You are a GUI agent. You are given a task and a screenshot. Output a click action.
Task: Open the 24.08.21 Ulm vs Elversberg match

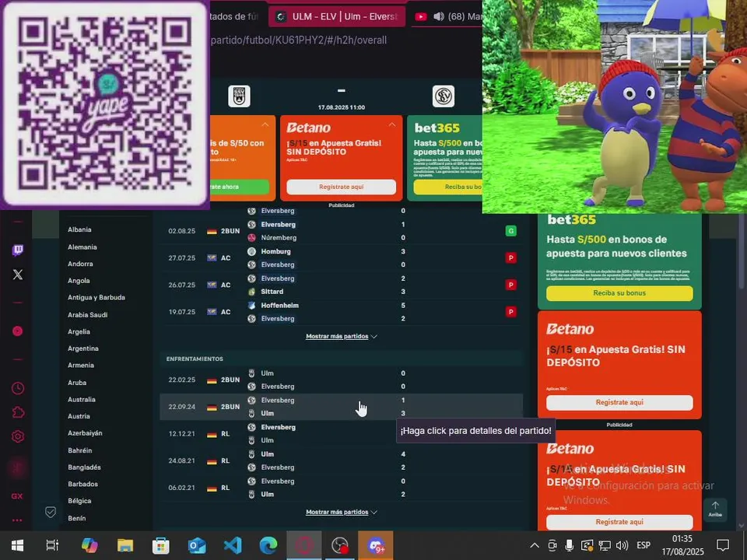(341, 460)
